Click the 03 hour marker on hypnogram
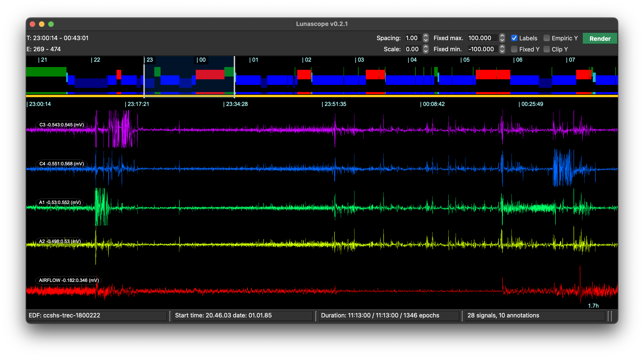Image resolution: width=644 pixels, height=358 pixels. 360,60
